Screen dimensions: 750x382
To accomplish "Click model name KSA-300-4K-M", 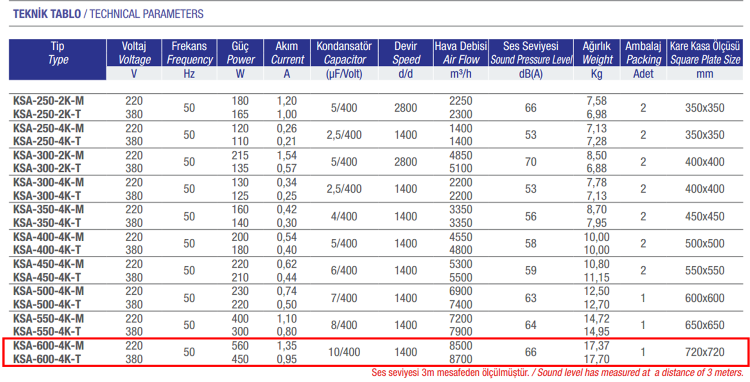I will 48,182.
